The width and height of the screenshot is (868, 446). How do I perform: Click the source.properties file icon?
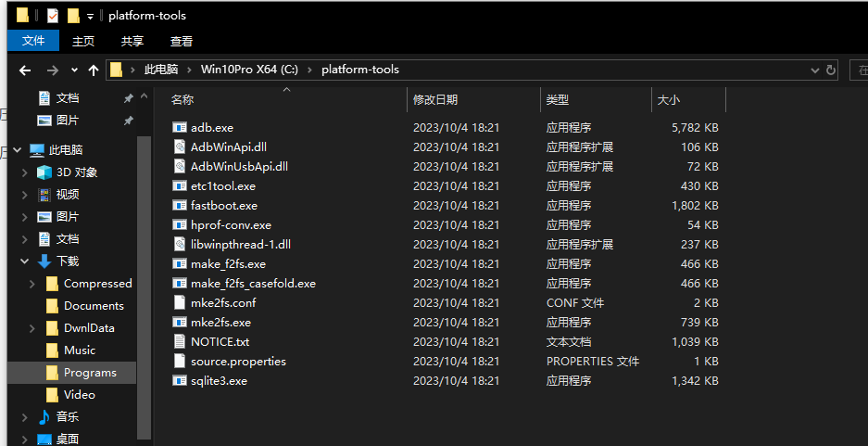[x=180, y=361]
